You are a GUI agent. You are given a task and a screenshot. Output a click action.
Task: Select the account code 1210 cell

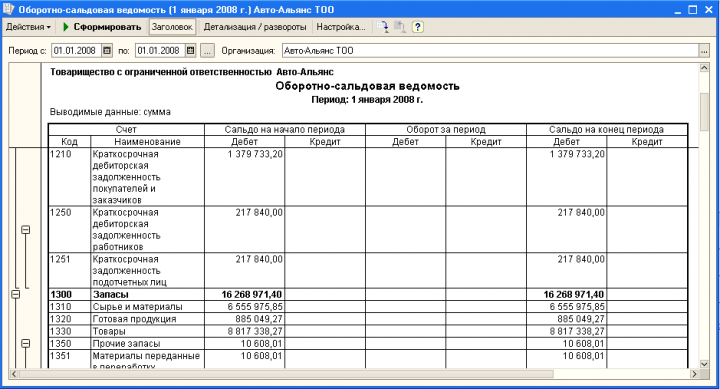tap(69, 177)
